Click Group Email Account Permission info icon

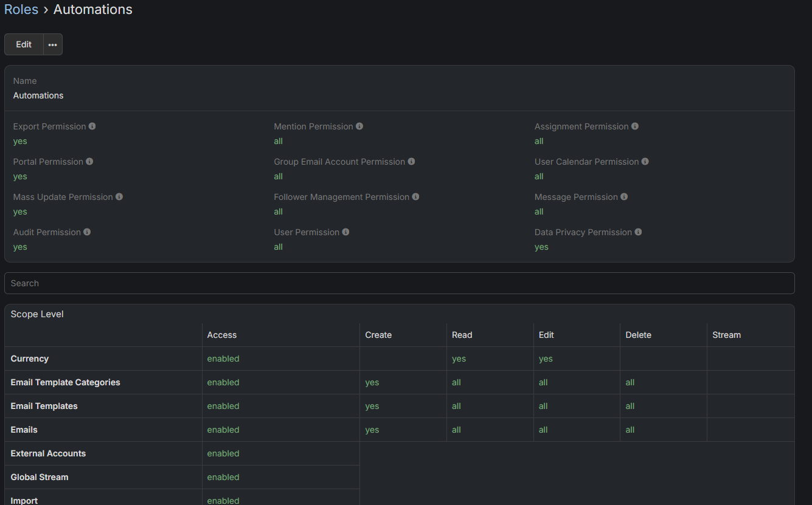click(x=411, y=162)
